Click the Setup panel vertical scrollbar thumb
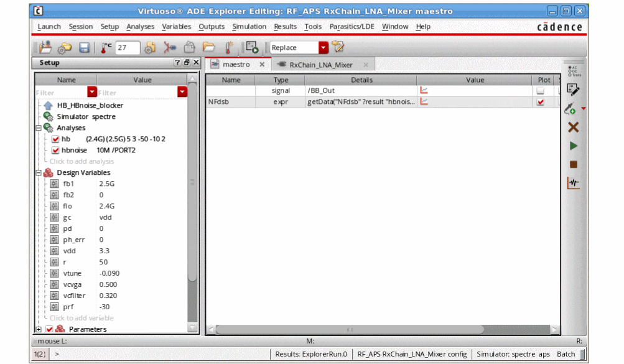624x364 pixels. [x=193, y=182]
